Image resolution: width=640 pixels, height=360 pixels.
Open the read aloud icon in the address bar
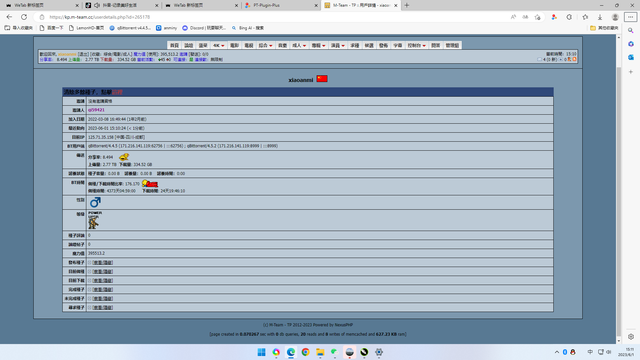pos(513,17)
